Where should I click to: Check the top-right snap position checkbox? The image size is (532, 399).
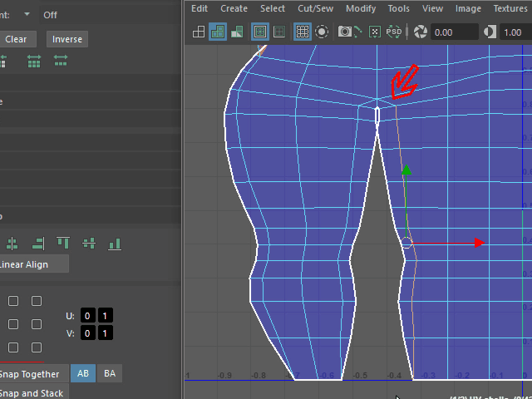pos(37,301)
